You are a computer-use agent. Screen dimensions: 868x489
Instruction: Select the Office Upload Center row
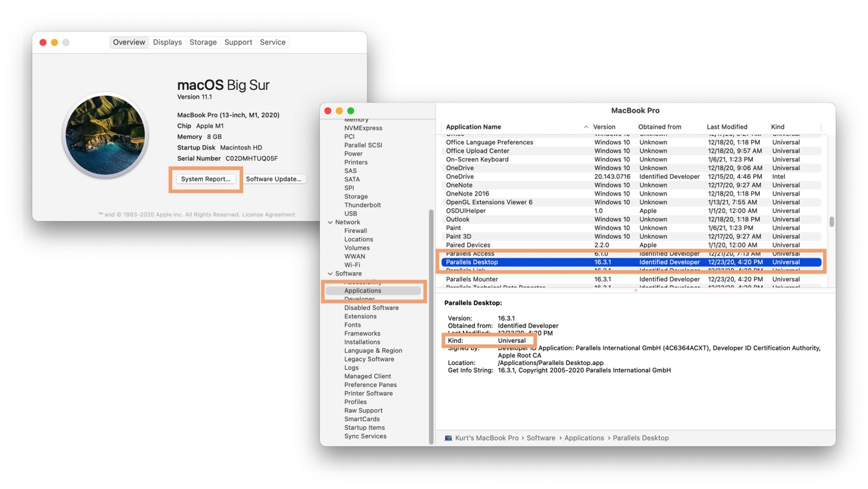pyautogui.click(x=631, y=151)
